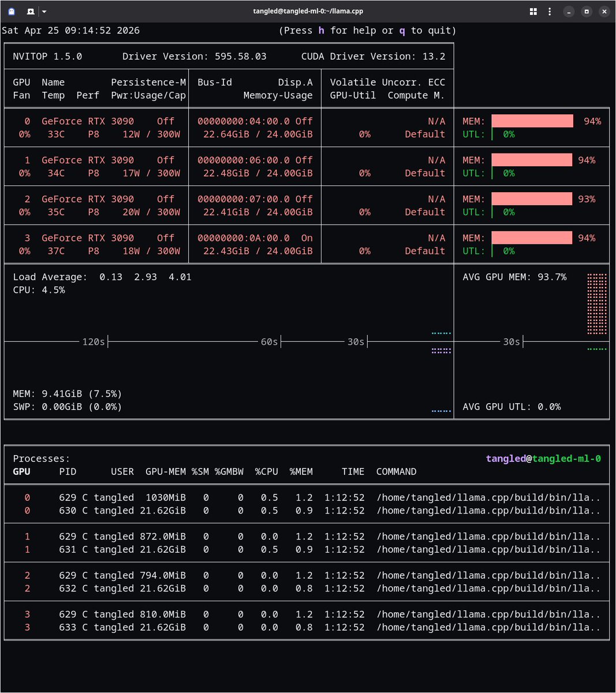Maximize the terminal window
Image resolution: width=616 pixels, height=693 pixels.
(587, 12)
